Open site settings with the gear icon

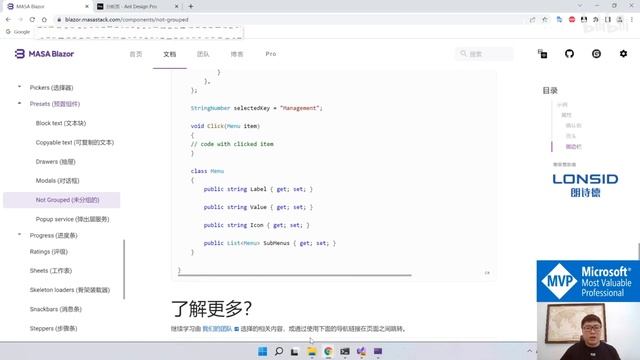click(x=623, y=53)
